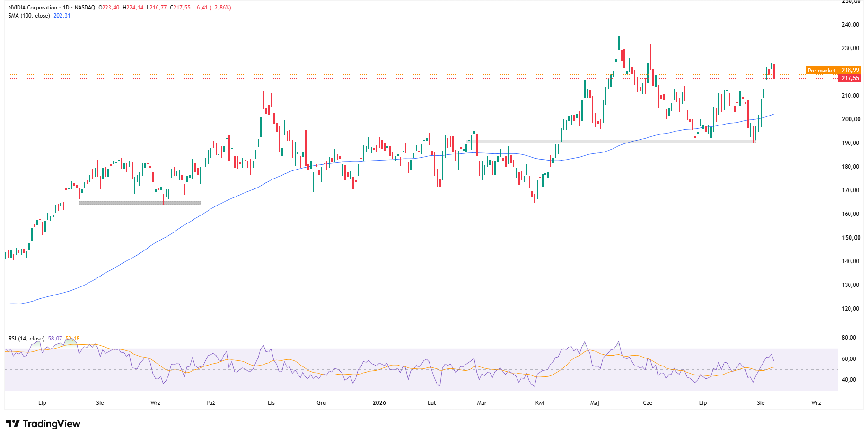Click the Cze month label
Image resolution: width=868 pixels, height=438 pixels.
648,403
